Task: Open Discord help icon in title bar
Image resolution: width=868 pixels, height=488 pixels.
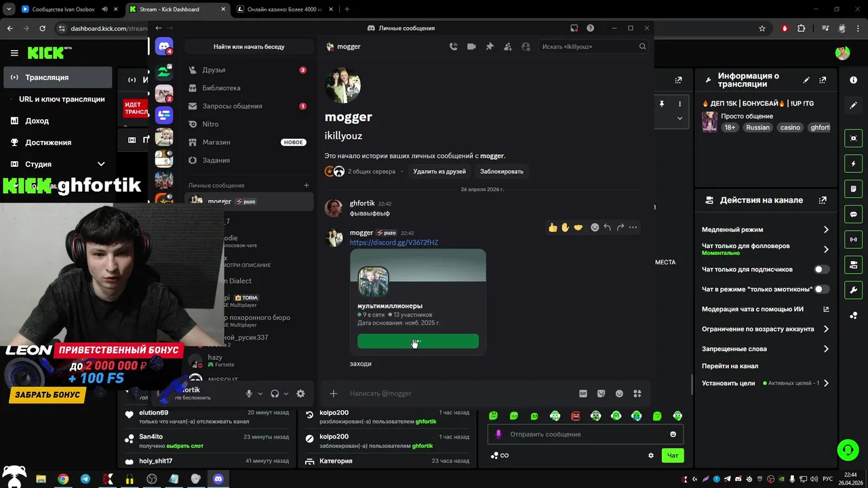Action: [590, 28]
